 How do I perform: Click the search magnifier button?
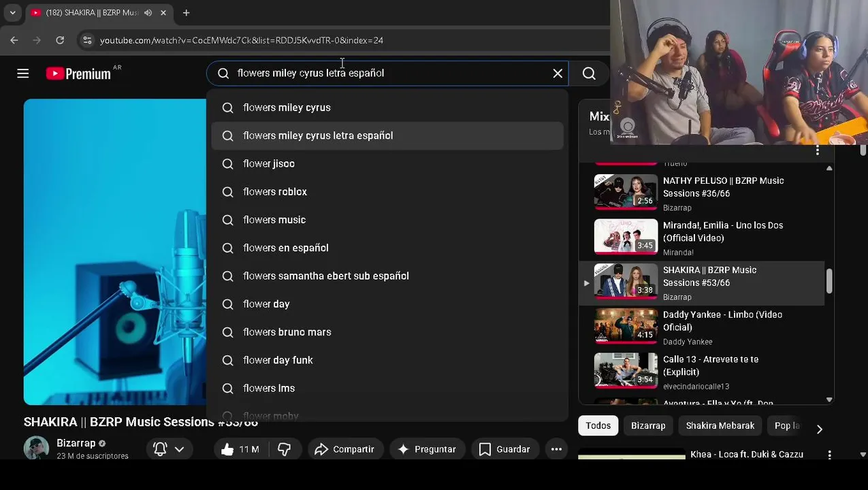[x=589, y=73]
